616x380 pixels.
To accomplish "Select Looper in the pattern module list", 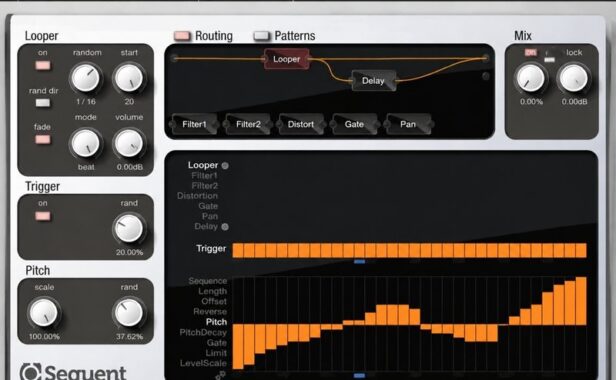I will click(203, 165).
